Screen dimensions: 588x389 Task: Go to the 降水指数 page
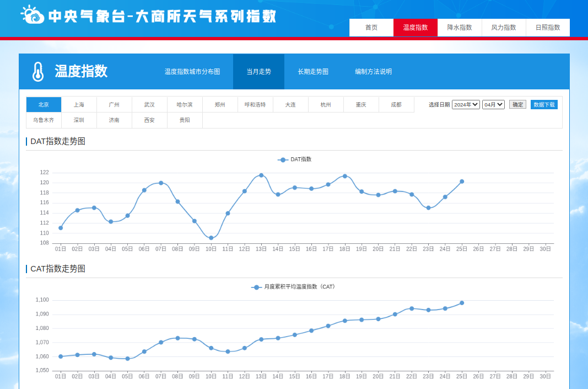point(460,28)
